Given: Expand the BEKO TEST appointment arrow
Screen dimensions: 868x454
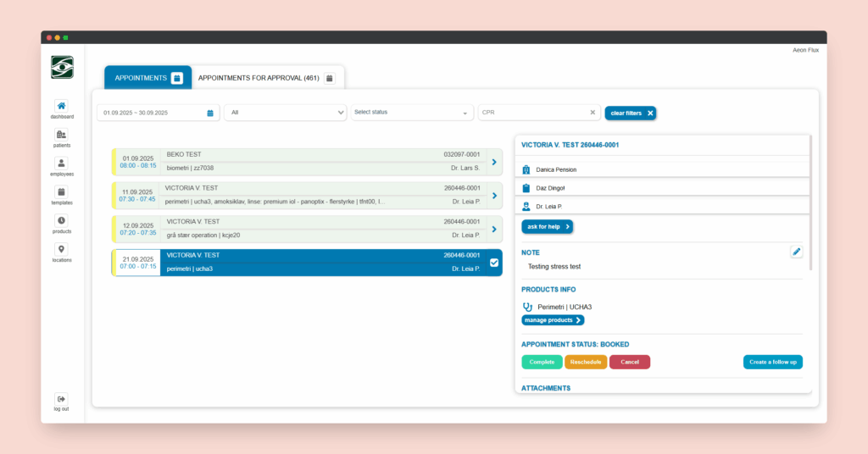Looking at the screenshot, I should click(494, 162).
